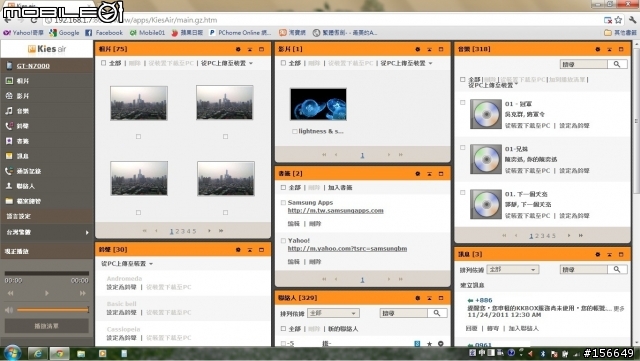This screenshot has height=361, width=640.
Task: Jump to last page in 音樂 pagination
Action: [x=581, y=236]
